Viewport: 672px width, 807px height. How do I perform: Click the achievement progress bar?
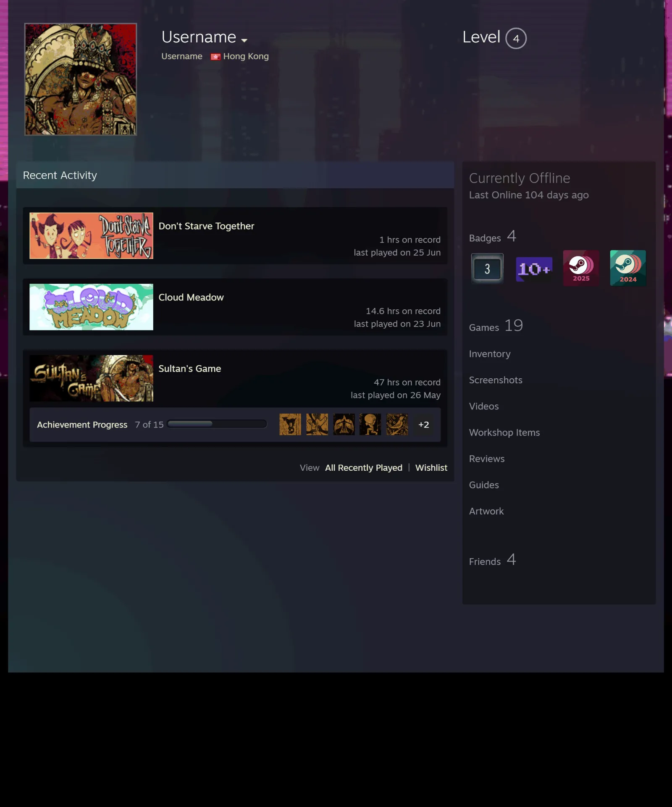pos(217,424)
